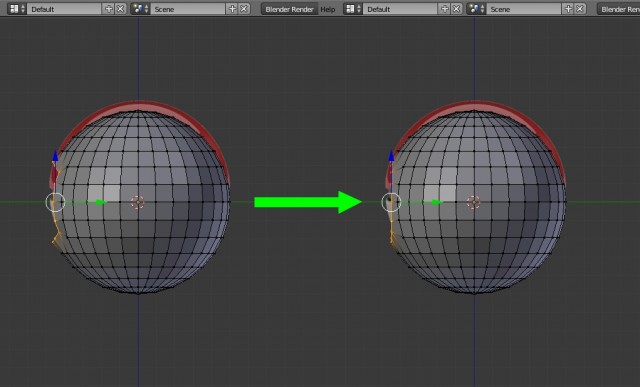Grab the green Y-axis manipulator arrow on right sphere
Screen dimensions: 640x387
[437, 202]
